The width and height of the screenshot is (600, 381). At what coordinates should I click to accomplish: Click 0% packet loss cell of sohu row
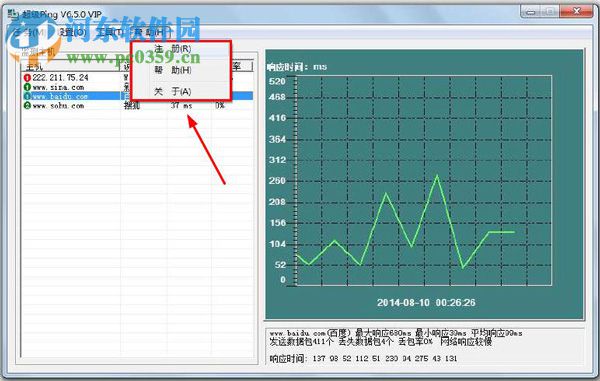(220, 105)
